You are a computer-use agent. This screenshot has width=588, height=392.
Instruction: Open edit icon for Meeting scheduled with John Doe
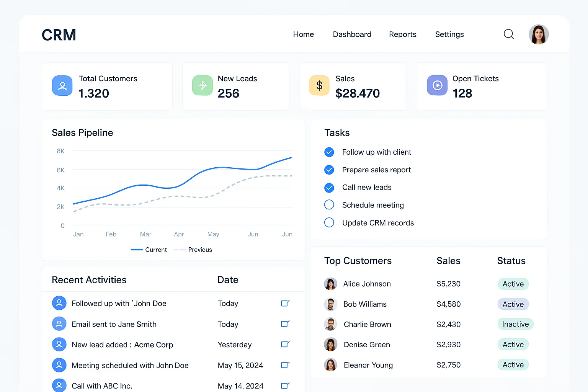tap(285, 365)
